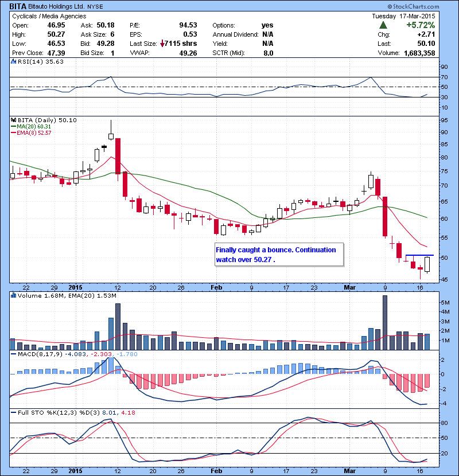The width and height of the screenshot is (459, 476).
Task: Click the blue horizontal resistance line near 50
Action: coord(419,255)
